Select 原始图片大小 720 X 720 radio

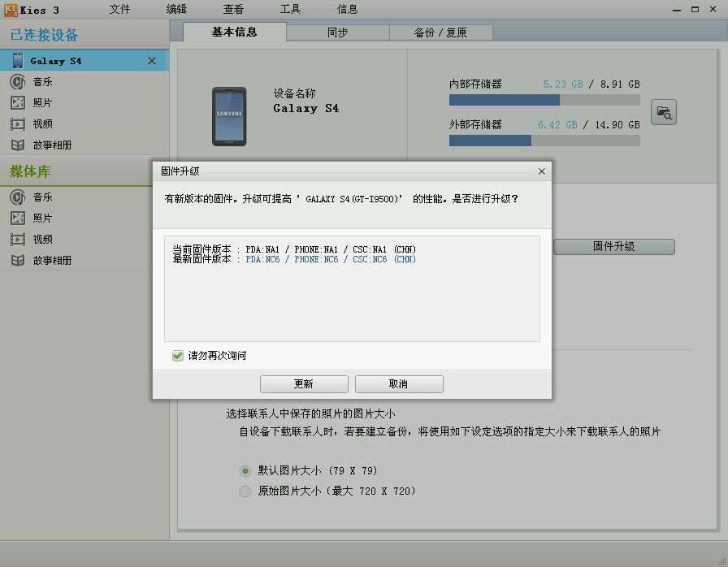(x=245, y=491)
